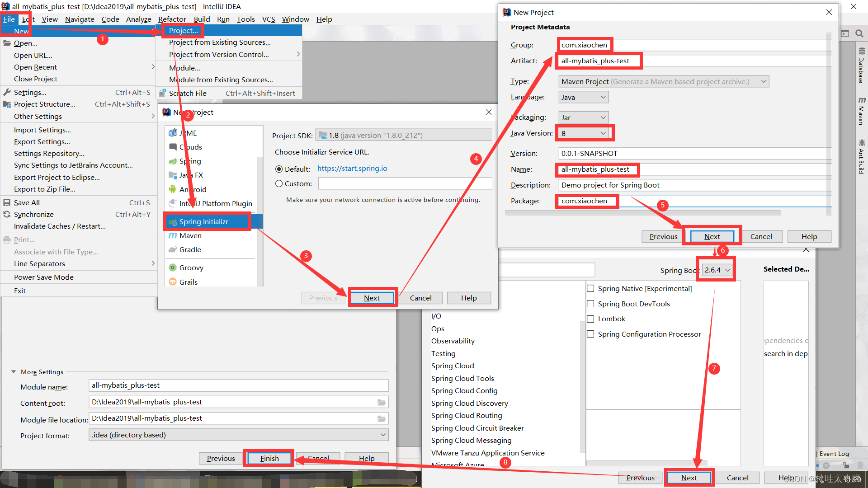Click the horizontal scrollbar in Project Metadata
Image resolution: width=868 pixels, height=488 pixels.
643,212
